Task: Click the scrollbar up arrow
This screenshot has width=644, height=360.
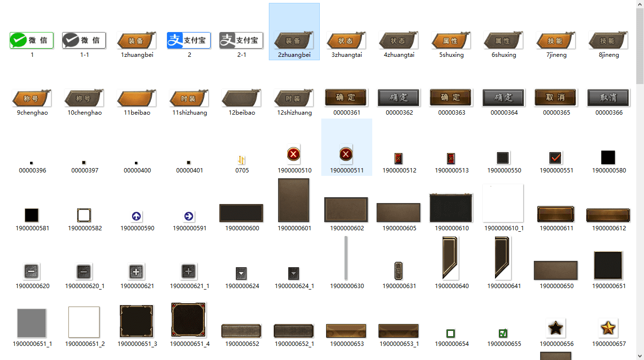Action: (x=640, y=4)
